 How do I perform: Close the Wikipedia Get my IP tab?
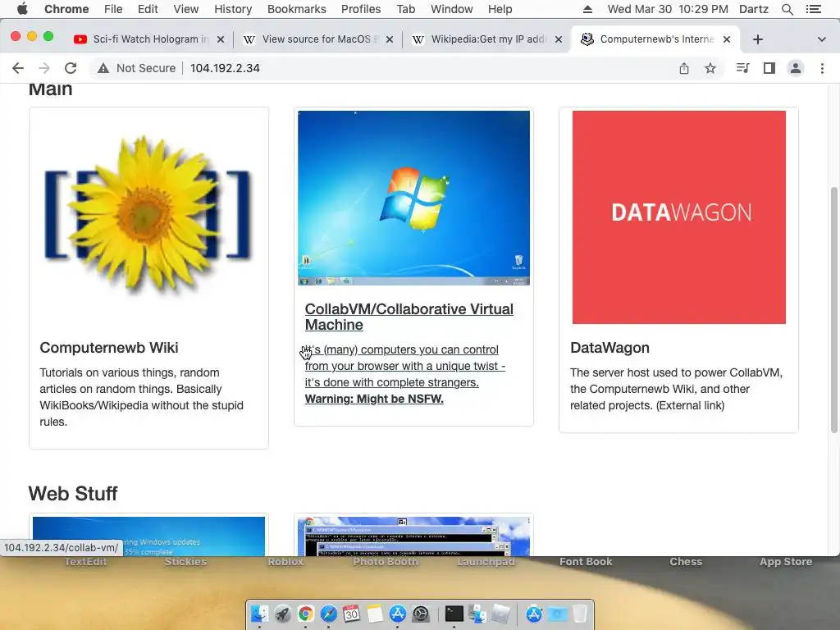coord(558,39)
